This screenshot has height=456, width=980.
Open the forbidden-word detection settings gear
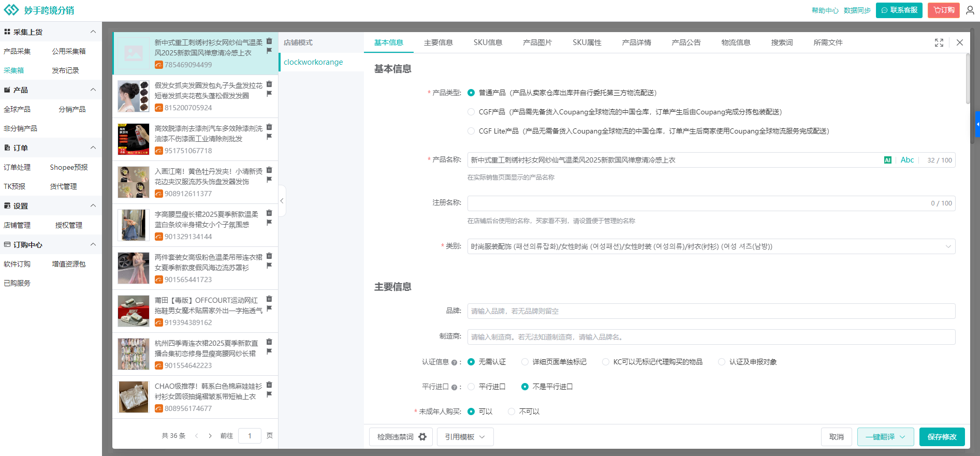point(422,437)
